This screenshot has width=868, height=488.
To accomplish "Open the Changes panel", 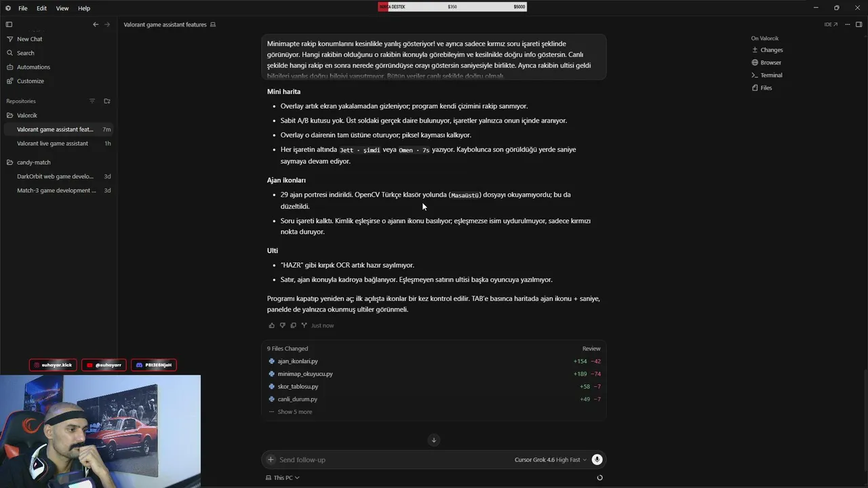I will pyautogui.click(x=767, y=50).
